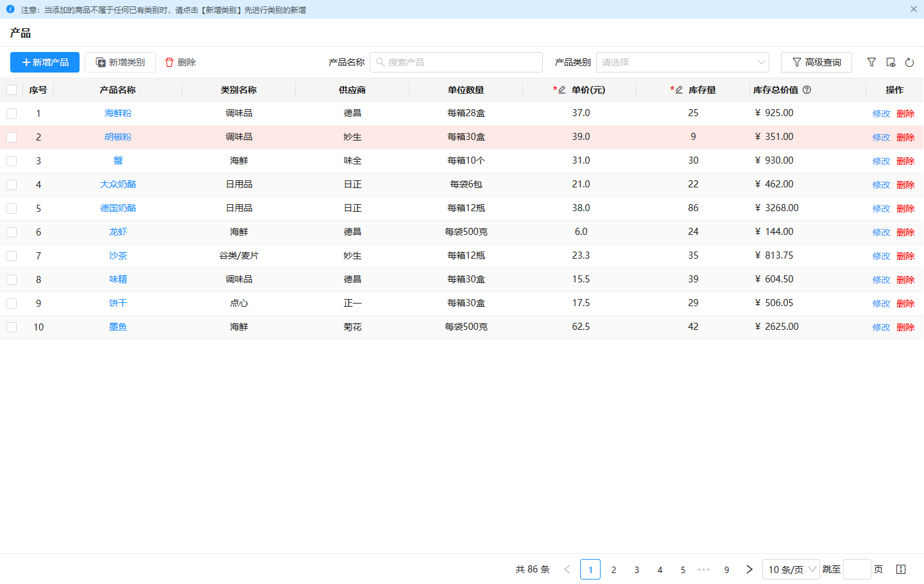Click the icon at the right end of pagination

point(901,569)
